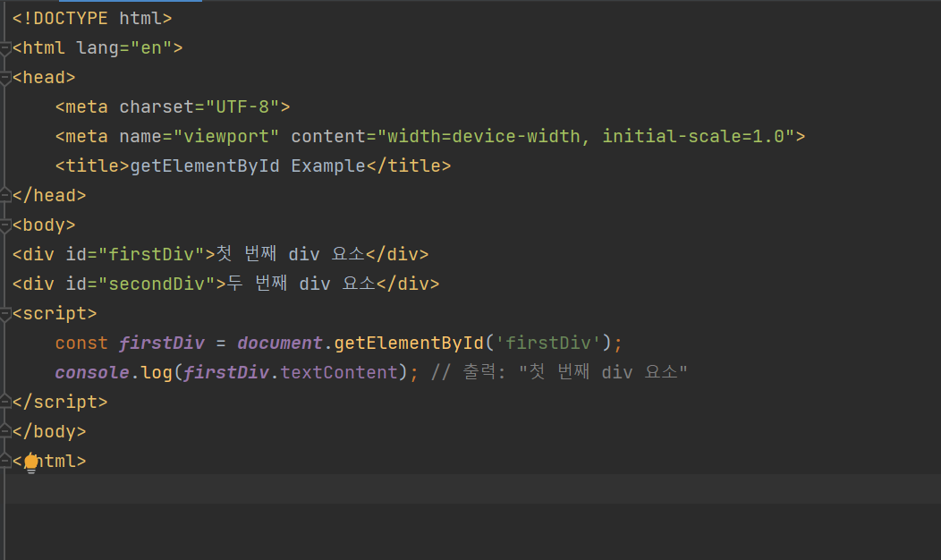Click the meta charset tag name
The width and height of the screenshot is (941, 560).
tap(87, 106)
